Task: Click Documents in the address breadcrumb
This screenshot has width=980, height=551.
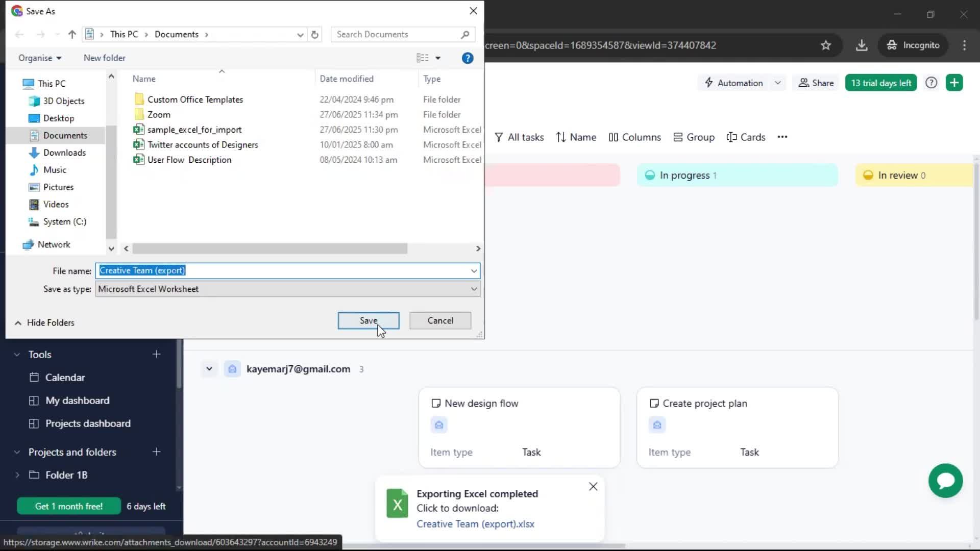Action: [177, 34]
